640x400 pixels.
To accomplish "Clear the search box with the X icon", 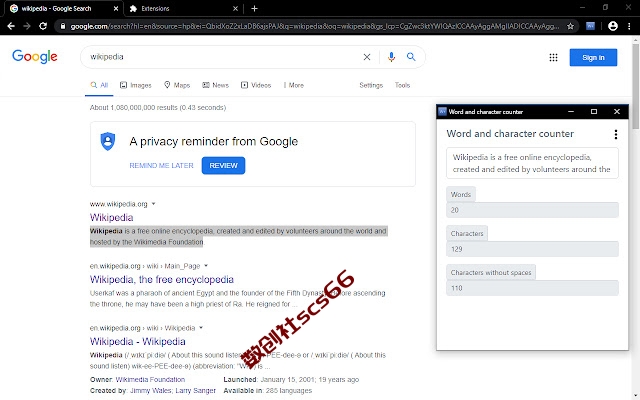I will click(x=367, y=57).
